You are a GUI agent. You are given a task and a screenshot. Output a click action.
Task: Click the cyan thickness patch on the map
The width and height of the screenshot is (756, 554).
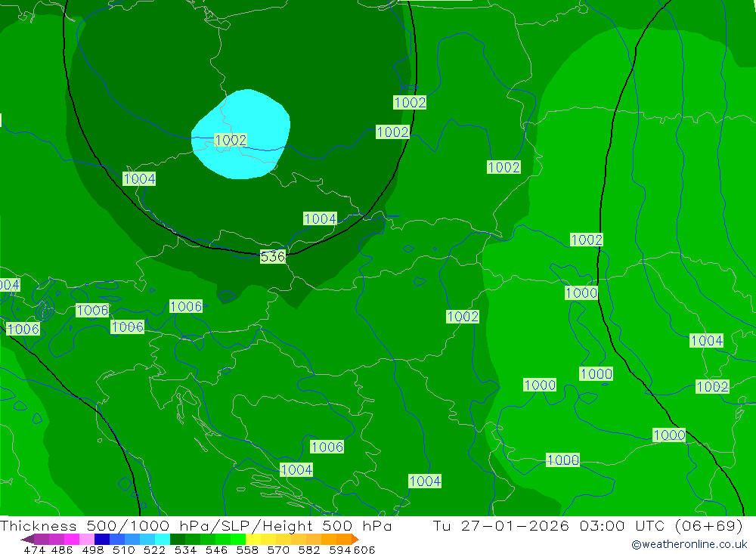pos(241,134)
